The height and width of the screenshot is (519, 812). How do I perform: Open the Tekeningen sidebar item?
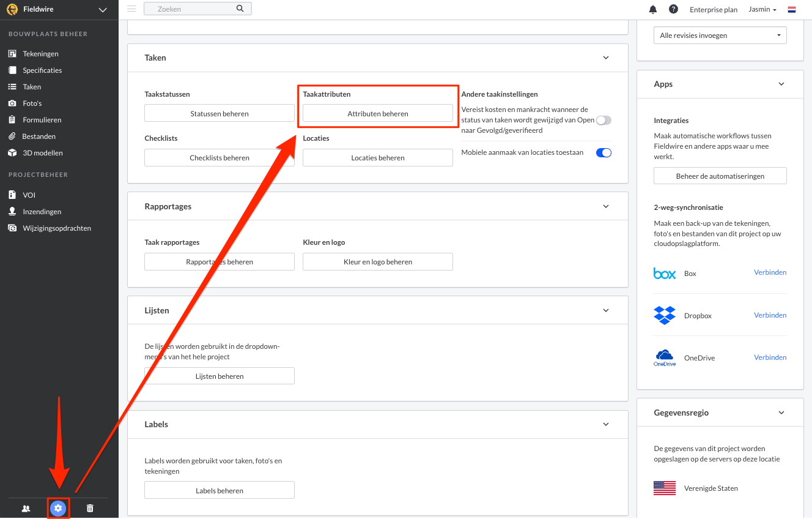(41, 54)
